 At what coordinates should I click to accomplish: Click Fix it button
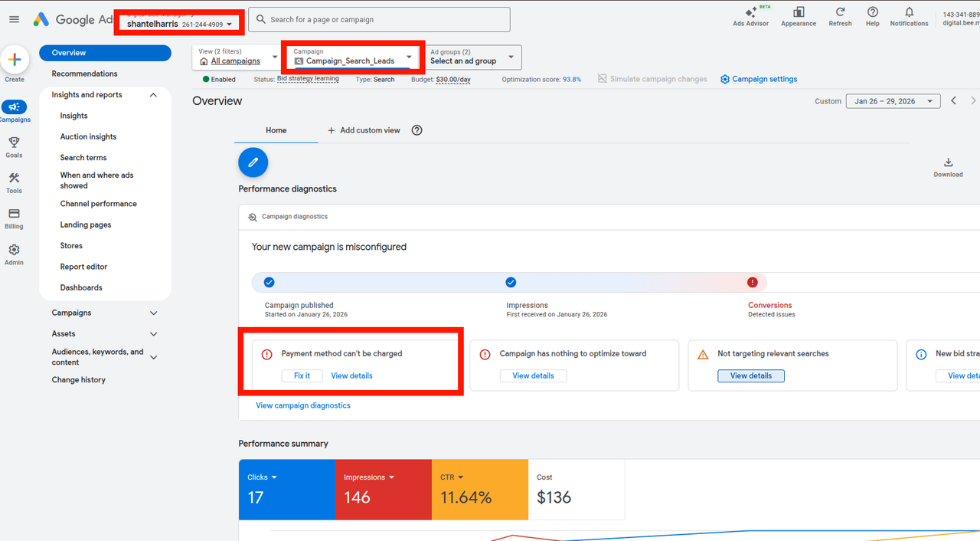[x=302, y=375]
